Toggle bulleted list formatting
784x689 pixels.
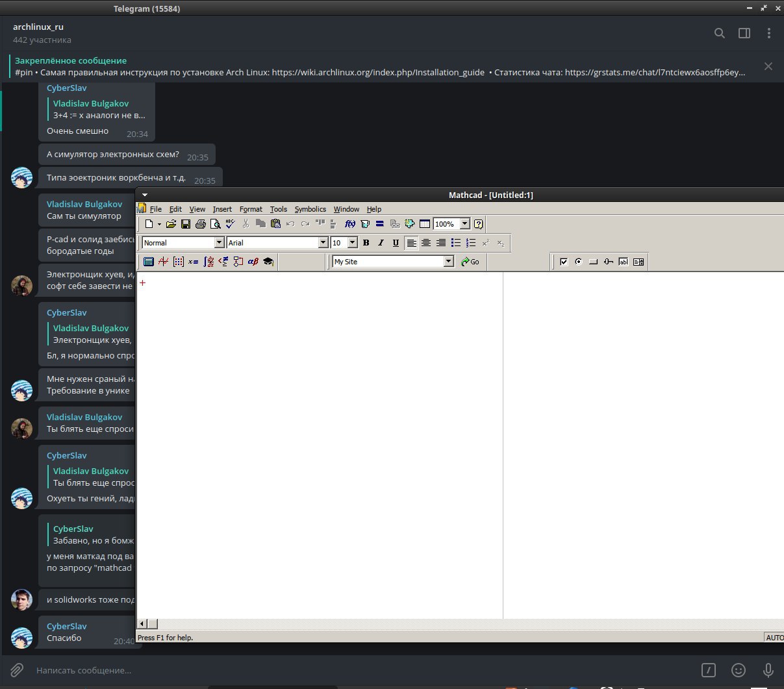[x=456, y=243]
